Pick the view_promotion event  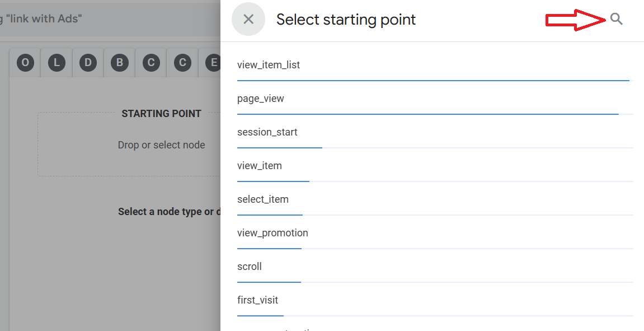pyautogui.click(x=272, y=233)
